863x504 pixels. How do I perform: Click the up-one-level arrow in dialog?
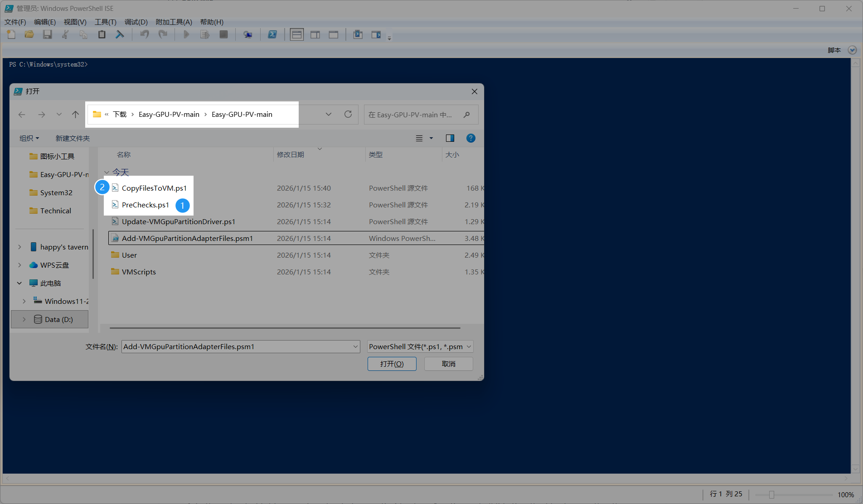click(75, 115)
